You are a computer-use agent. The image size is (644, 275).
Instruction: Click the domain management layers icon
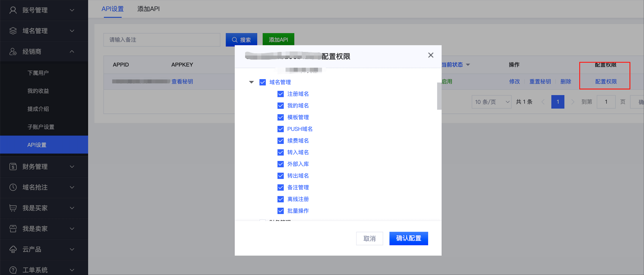(13, 31)
